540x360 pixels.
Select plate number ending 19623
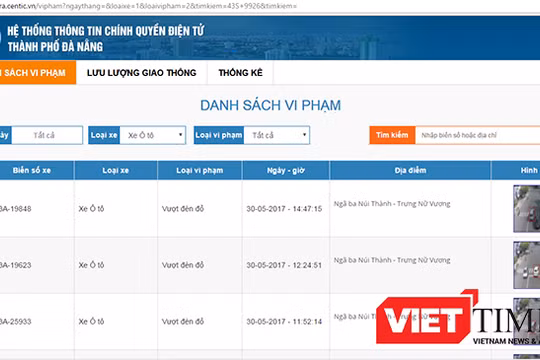click(15, 265)
